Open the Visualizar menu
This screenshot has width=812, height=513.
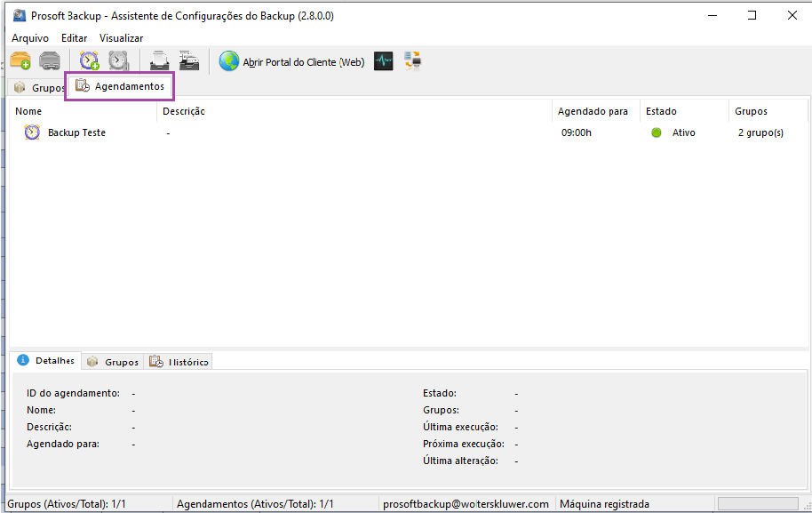tap(121, 38)
